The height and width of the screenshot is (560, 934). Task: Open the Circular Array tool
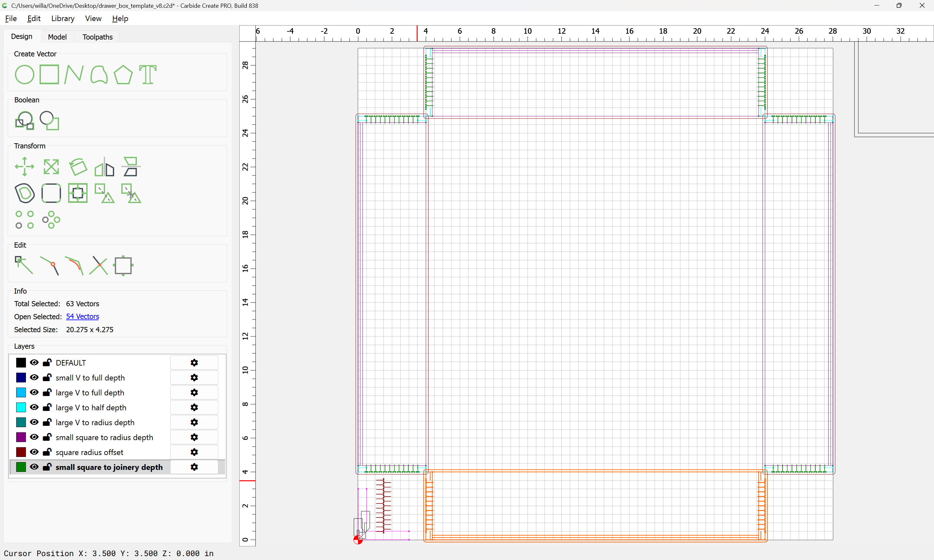pyautogui.click(x=51, y=220)
